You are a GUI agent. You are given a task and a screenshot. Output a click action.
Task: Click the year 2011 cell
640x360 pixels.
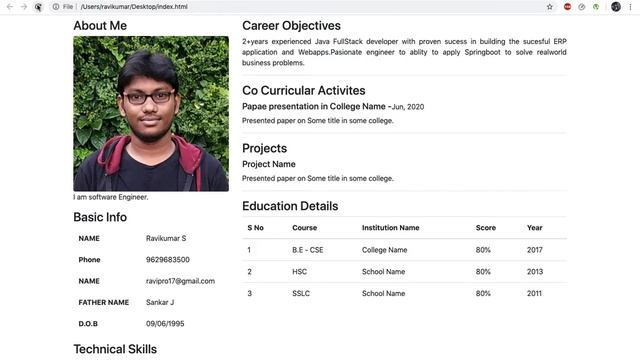[x=534, y=293]
